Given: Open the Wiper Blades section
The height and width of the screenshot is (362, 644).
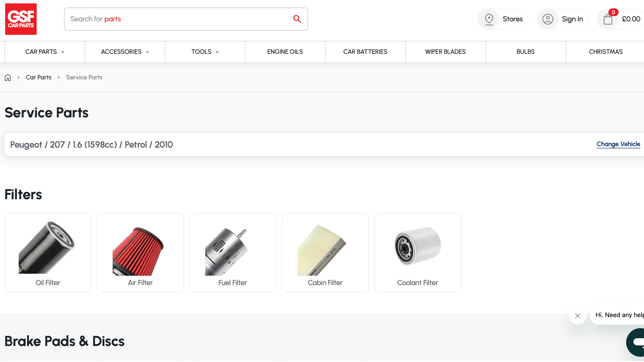Looking at the screenshot, I should 446,52.
